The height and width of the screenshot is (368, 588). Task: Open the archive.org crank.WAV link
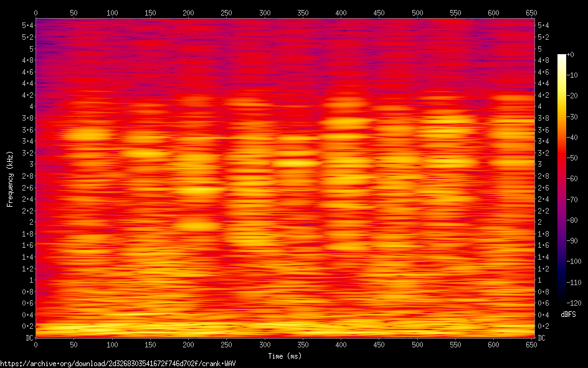tap(118, 363)
